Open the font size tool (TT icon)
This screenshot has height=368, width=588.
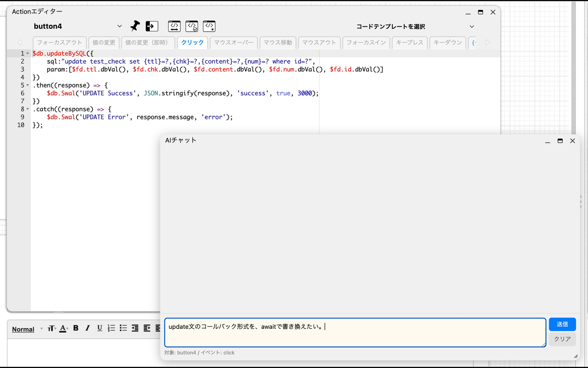pos(52,328)
